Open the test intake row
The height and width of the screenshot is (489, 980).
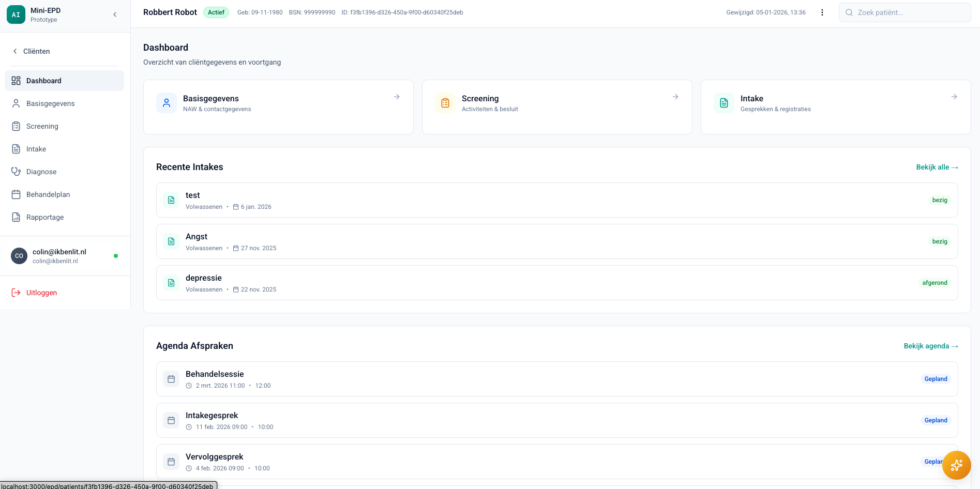coord(557,200)
